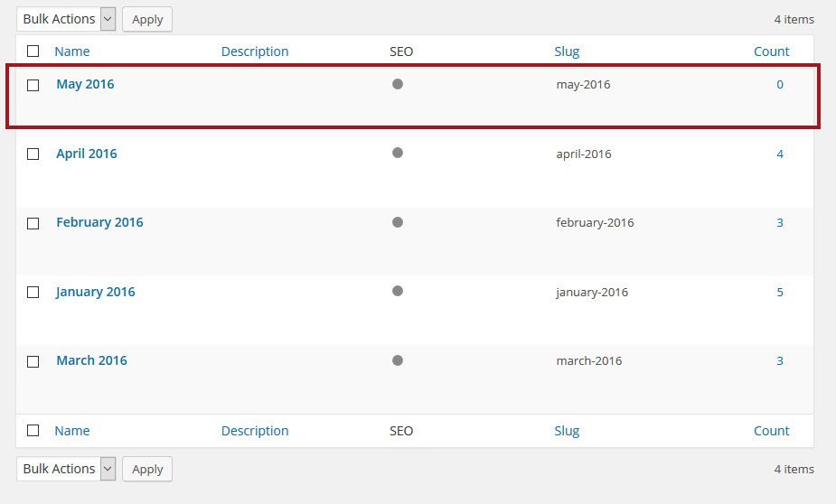Open the count 3 link for February 2016
The image size is (836, 504).
click(780, 223)
